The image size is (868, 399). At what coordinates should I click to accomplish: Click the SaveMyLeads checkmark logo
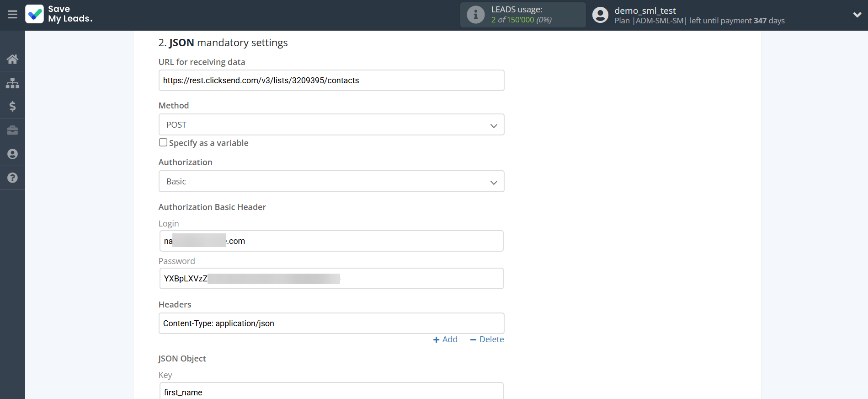pos(35,14)
